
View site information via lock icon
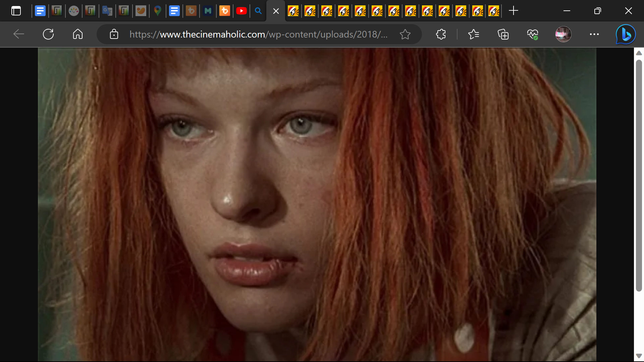pyautogui.click(x=114, y=34)
